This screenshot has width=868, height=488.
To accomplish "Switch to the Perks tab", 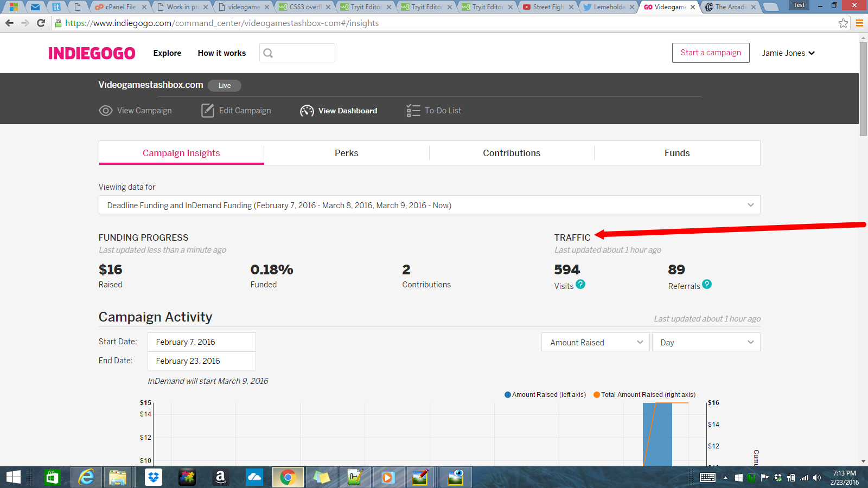I will point(346,153).
